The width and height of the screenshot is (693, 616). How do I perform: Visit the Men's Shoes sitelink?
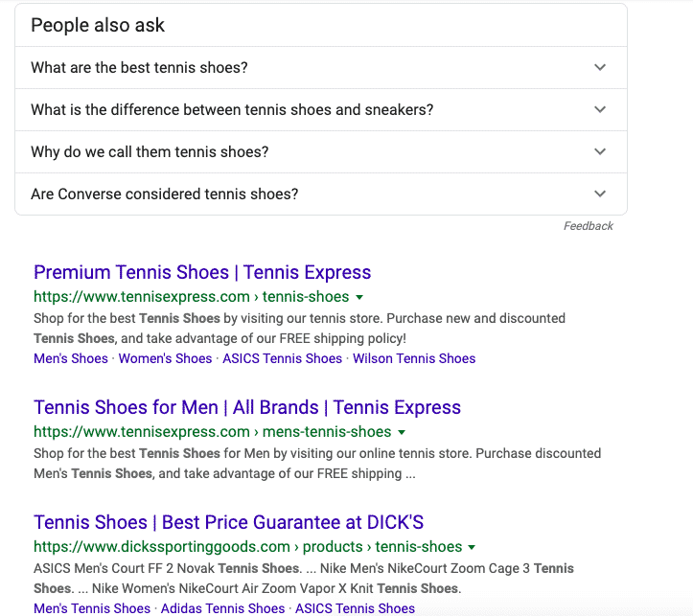coord(71,358)
